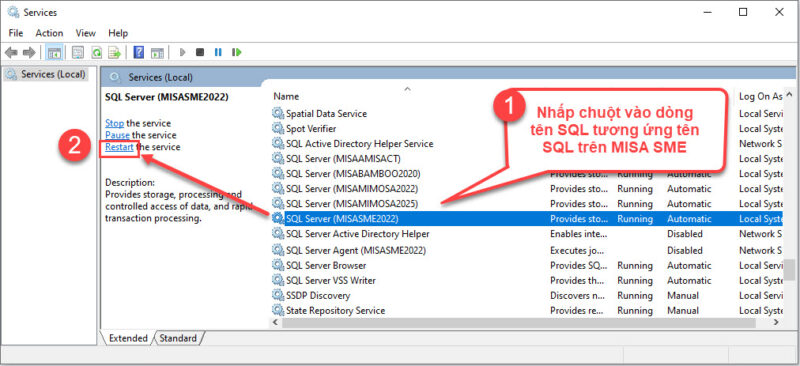Select Services (Local) in the left tree

coord(53,75)
